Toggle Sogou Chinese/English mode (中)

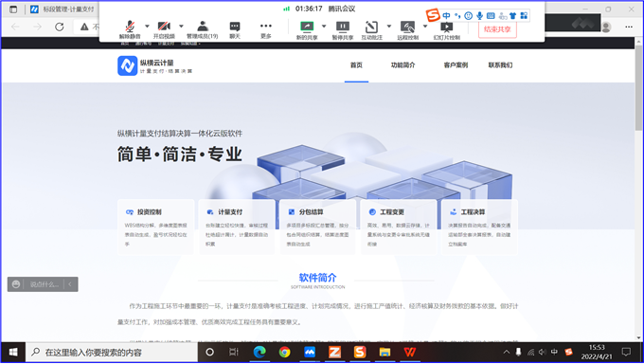[446, 15]
